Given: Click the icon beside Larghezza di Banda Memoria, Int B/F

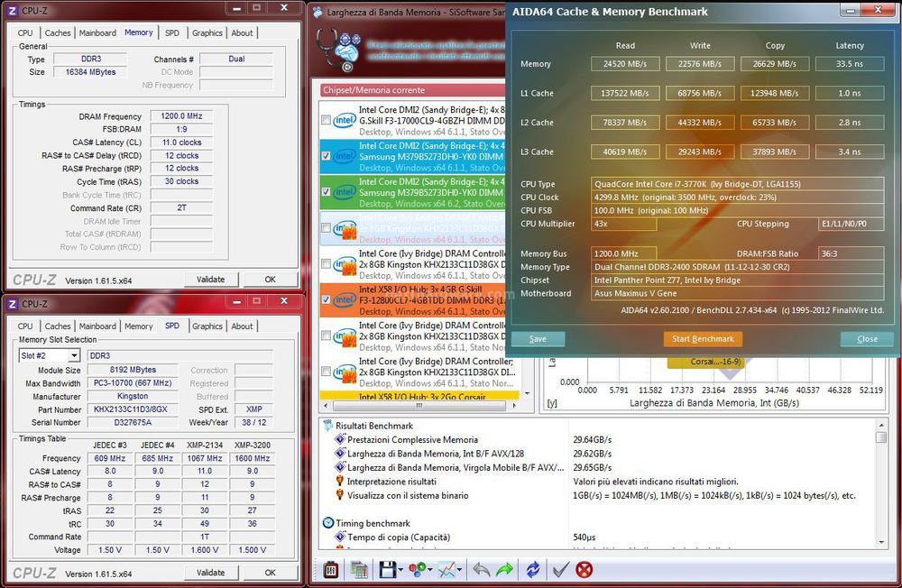Looking at the screenshot, I should 340,454.
